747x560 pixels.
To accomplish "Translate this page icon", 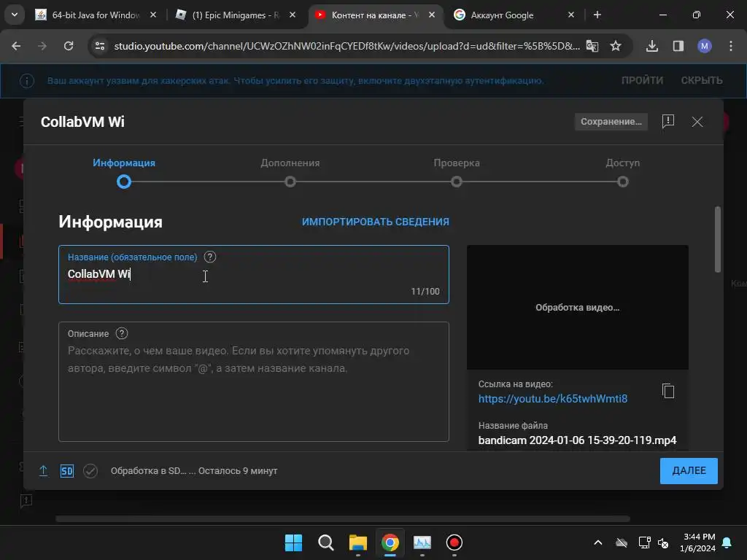I will point(592,46).
